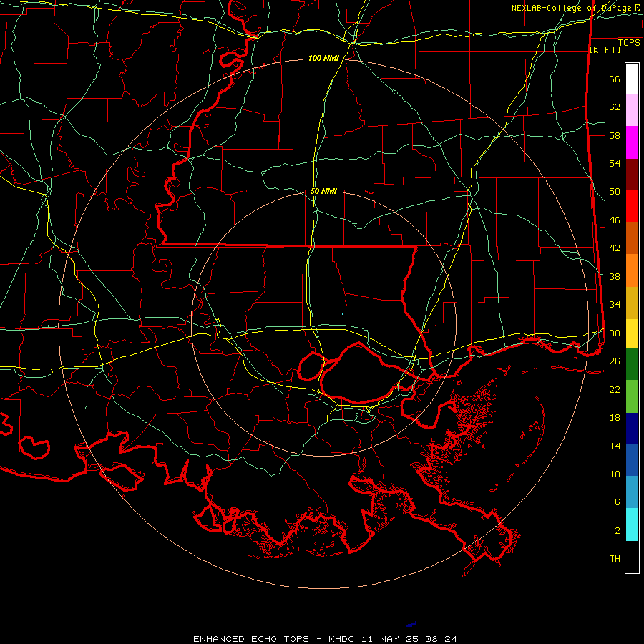Click the black TH swatch at legend bottom

pyautogui.click(x=632, y=557)
